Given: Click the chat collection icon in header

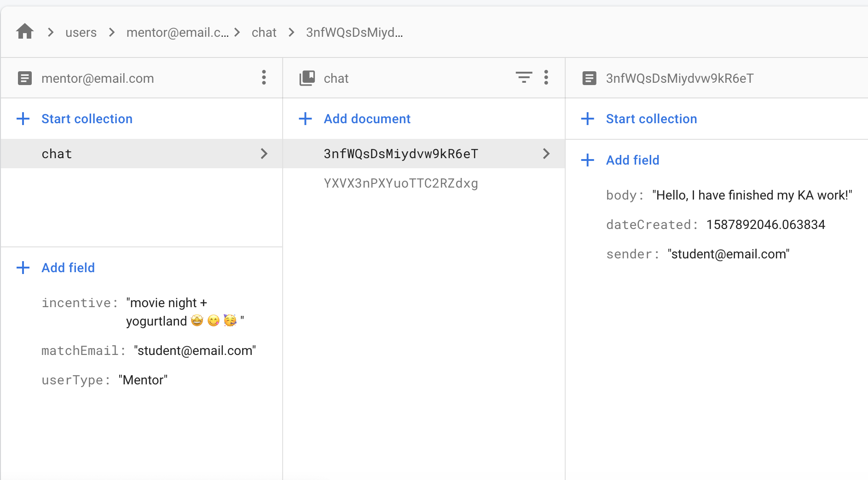Looking at the screenshot, I should coord(307,78).
